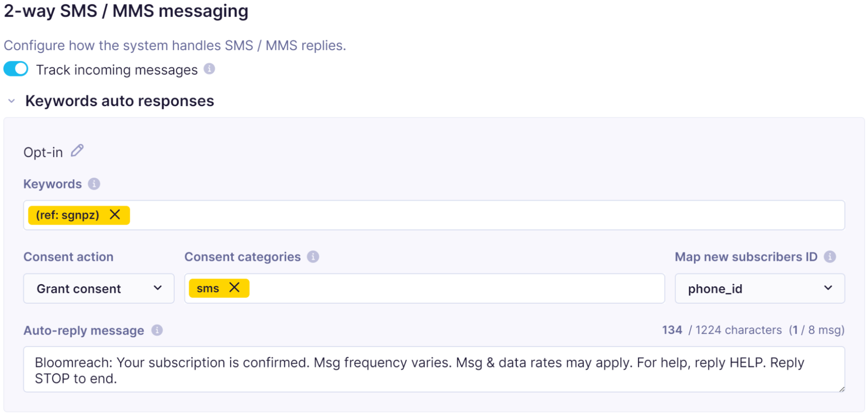Click the Keywords auto responses heading
868x415 pixels.
click(119, 101)
